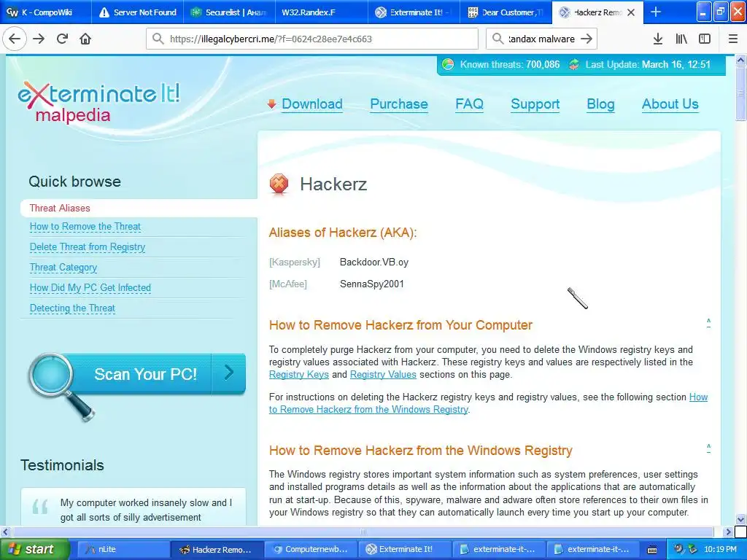Select Threat Aliases in Quick browse

[60, 208]
